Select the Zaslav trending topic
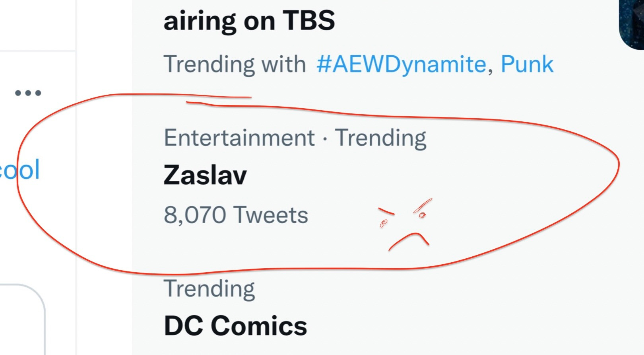The width and height of the screenshot is (644, 355). (x=205, y=176)
